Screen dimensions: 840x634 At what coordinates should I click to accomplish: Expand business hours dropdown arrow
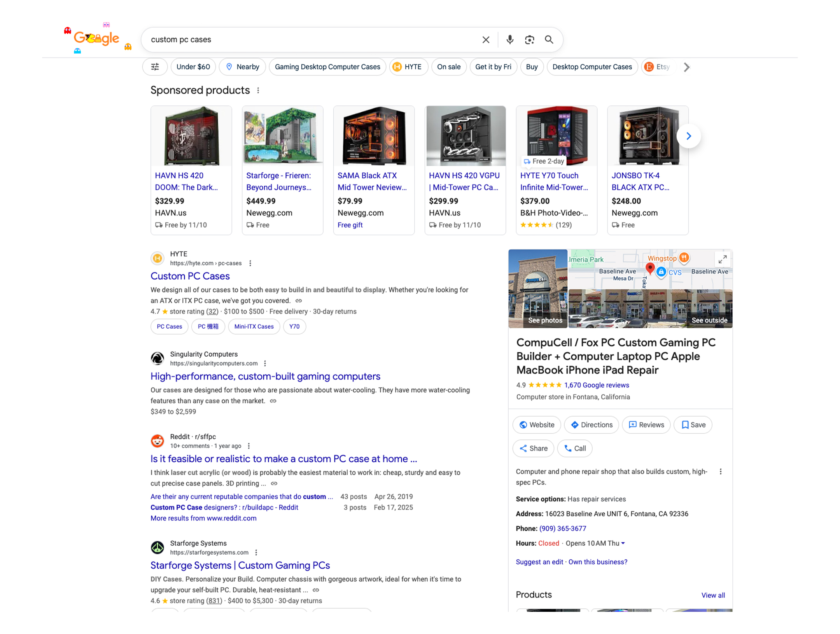coord(623,543)
